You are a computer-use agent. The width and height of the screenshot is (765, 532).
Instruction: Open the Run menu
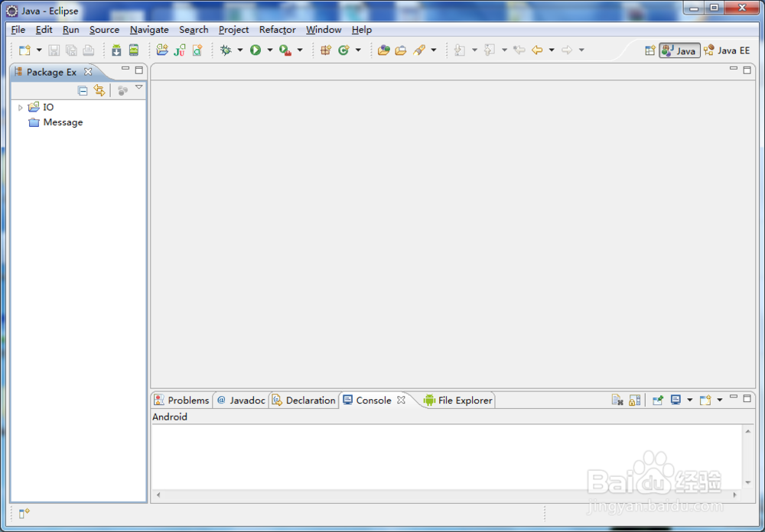pos(70,30)
